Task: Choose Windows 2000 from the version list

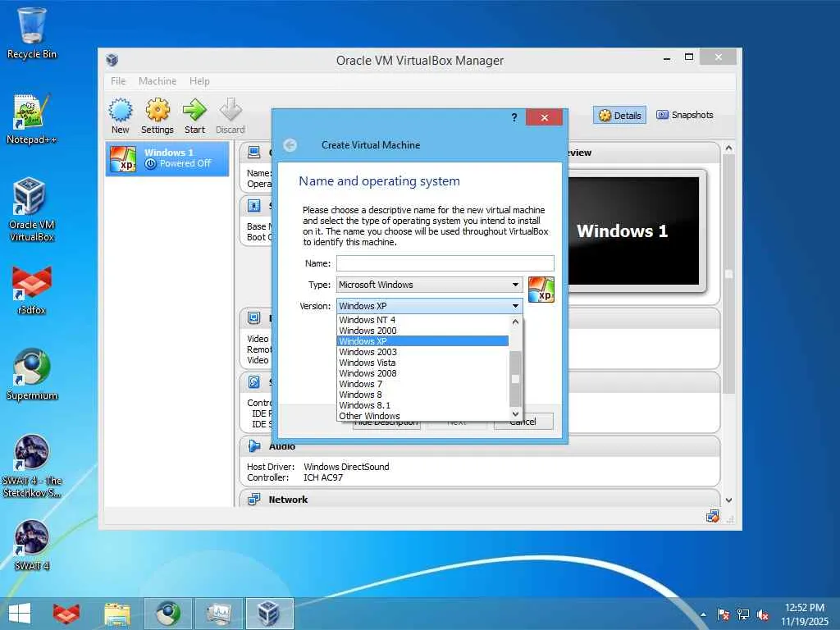Action: pyautogui.click(x=422, y=331)
